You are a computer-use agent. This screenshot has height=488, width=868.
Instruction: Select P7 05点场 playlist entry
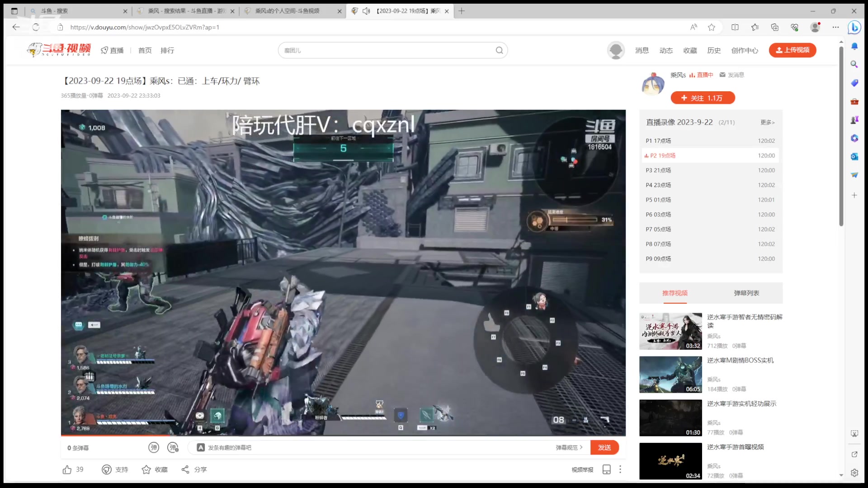pyautogui.click(x=710, y=229)
